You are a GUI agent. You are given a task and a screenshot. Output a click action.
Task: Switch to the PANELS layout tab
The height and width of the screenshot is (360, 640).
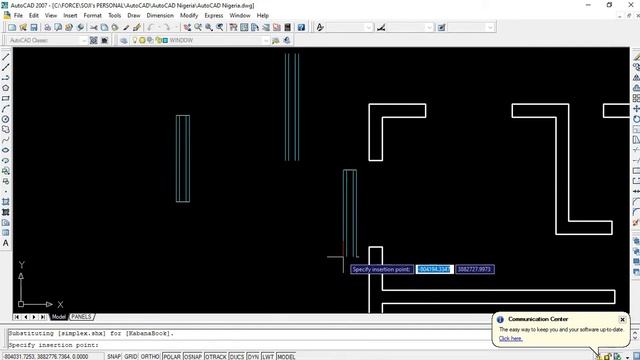point(81,317)
